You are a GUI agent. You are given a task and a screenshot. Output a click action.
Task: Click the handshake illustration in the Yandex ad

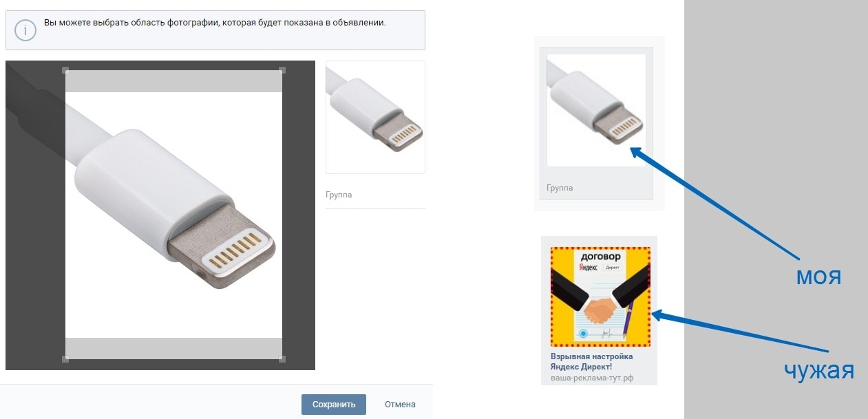point(597,312)
